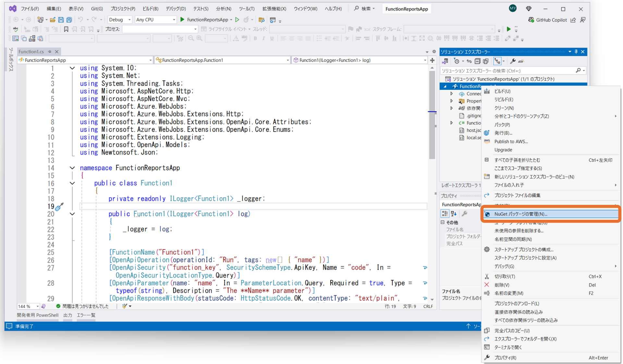The height and width of the screenshot is (364, 623).
Task: Click the spell checker abc icon
Action: 16,29
